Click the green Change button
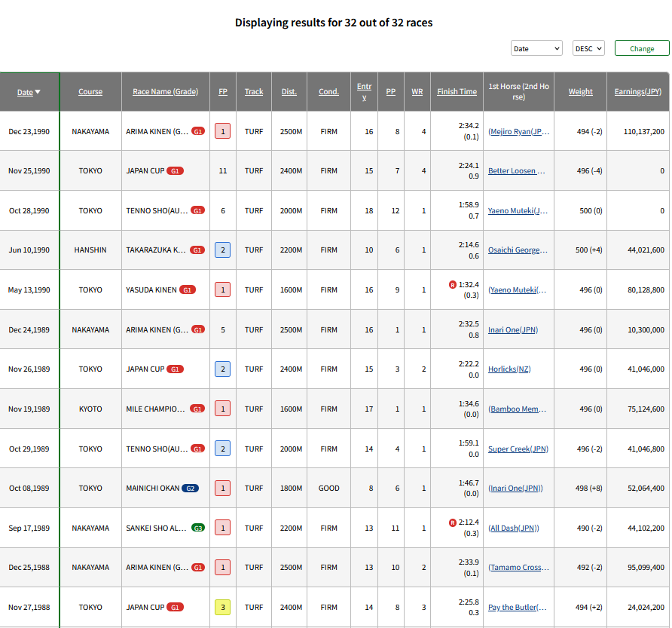This screenshot has height=628, width=672. tap(642, 48)
